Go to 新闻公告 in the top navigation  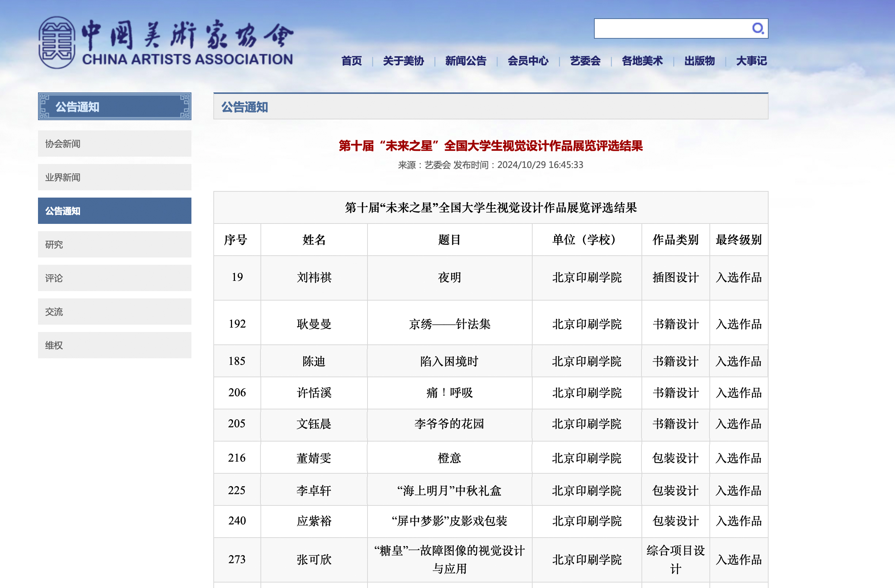click(465, 61)
